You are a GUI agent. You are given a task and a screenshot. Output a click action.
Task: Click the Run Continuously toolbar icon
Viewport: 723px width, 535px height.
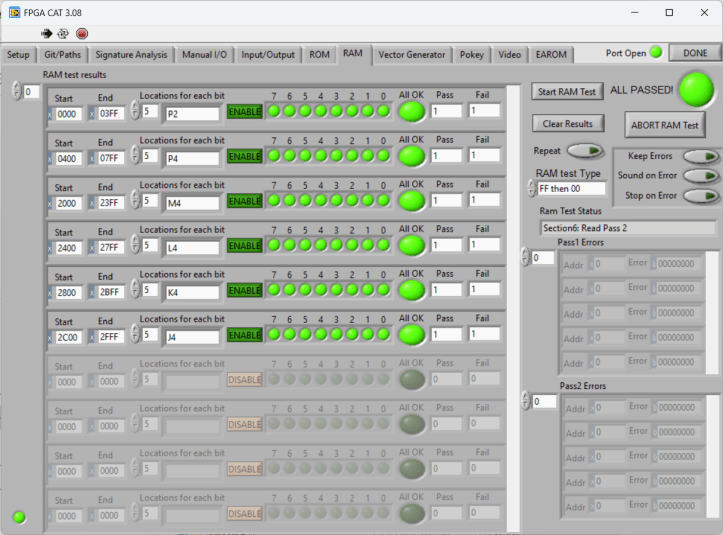(63, 33)
